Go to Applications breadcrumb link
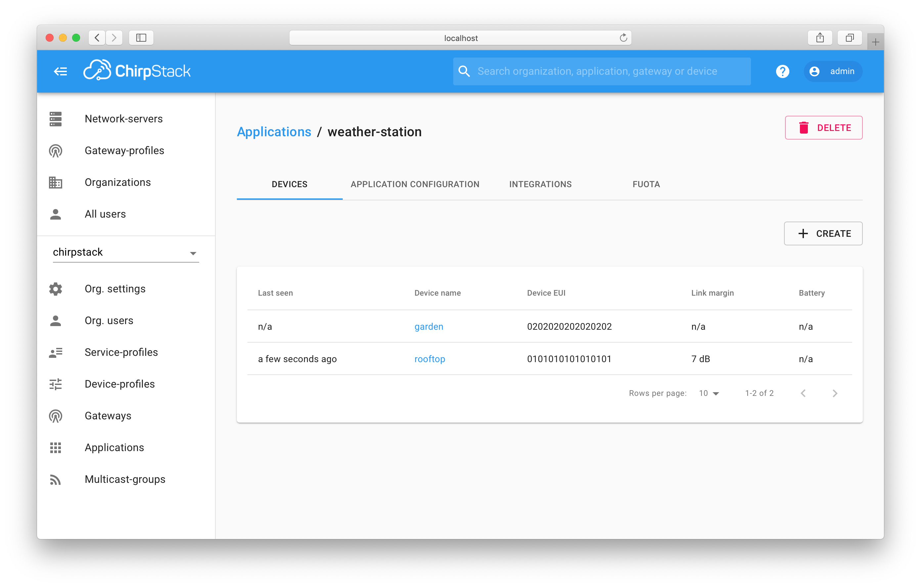This screenshot has width=921, height=588. [x=274, y=132]
